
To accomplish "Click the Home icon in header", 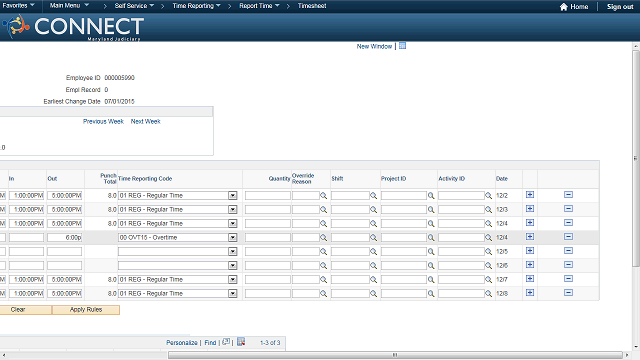I will [x=564, y=7].
